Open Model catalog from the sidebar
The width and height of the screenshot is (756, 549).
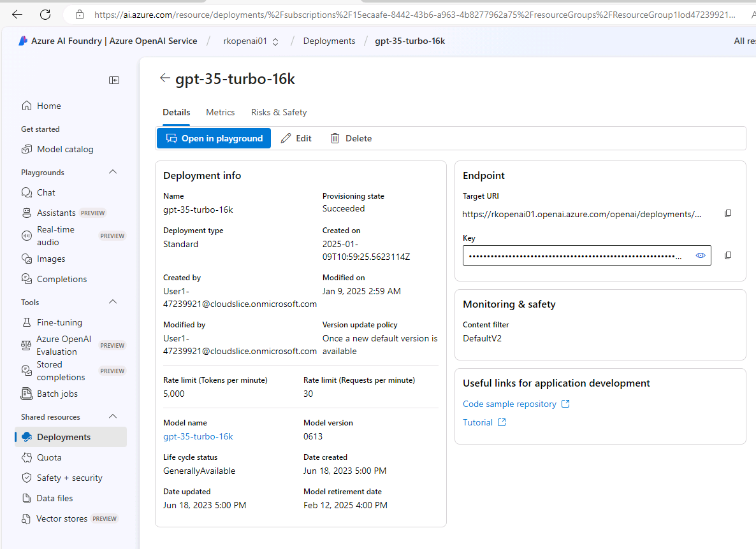[x=64, y=149]
